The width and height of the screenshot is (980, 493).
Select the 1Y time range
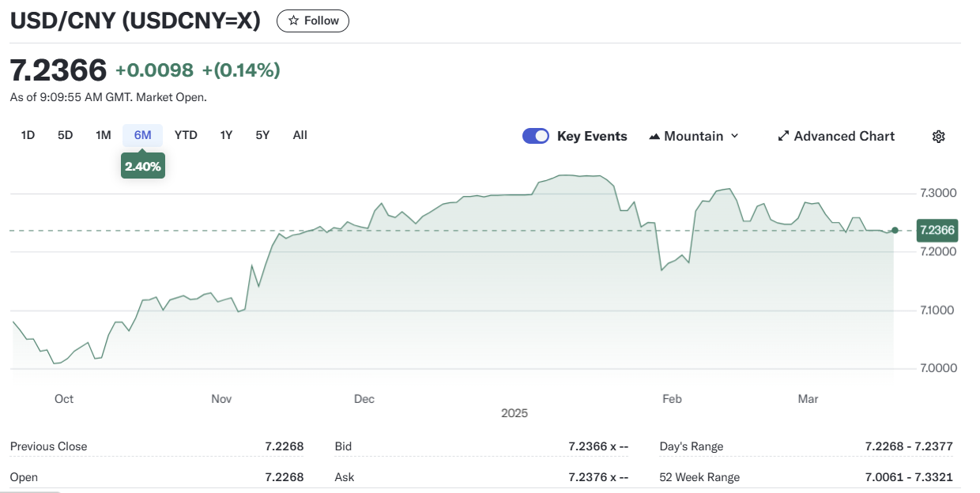click(226, 135)
